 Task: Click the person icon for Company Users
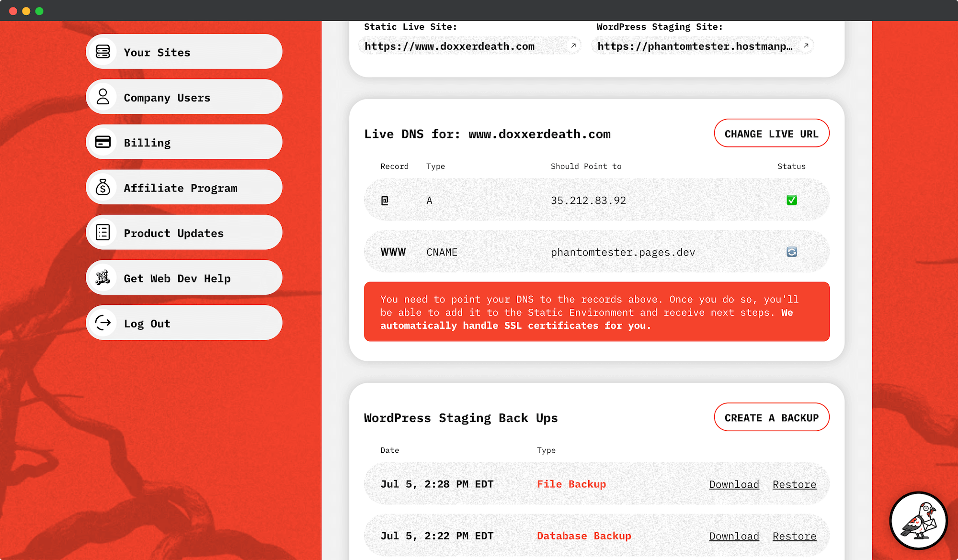point(103,97)
